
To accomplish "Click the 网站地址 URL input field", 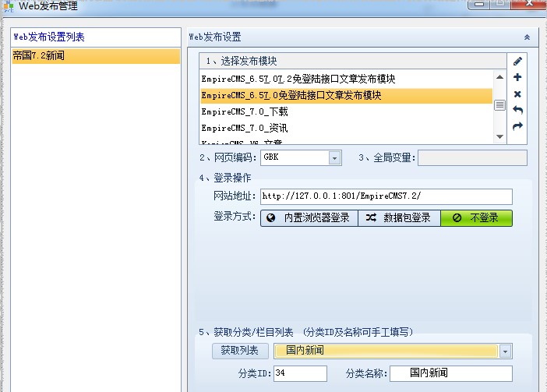I will pyautogui.click(x=386, y=196).
